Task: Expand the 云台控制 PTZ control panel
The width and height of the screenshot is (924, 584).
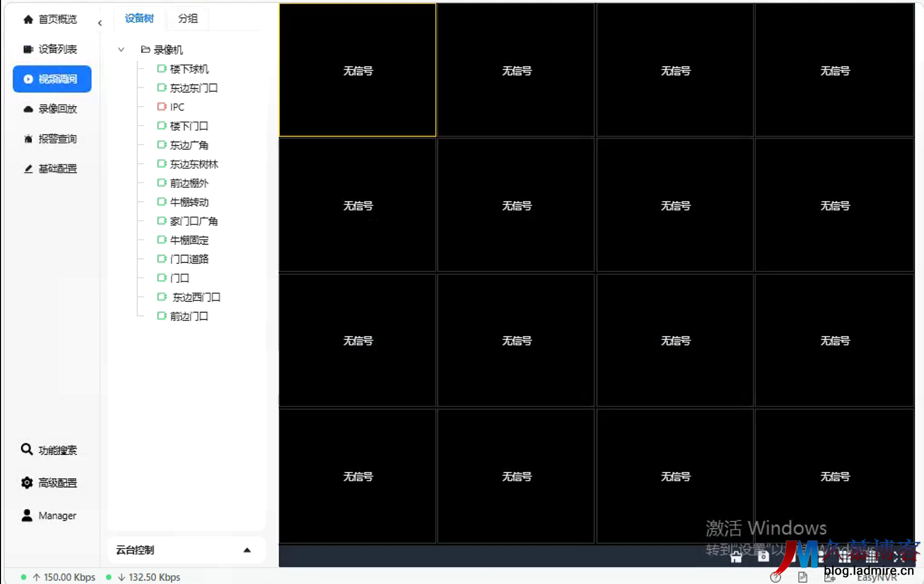Action: click(247, 550)
